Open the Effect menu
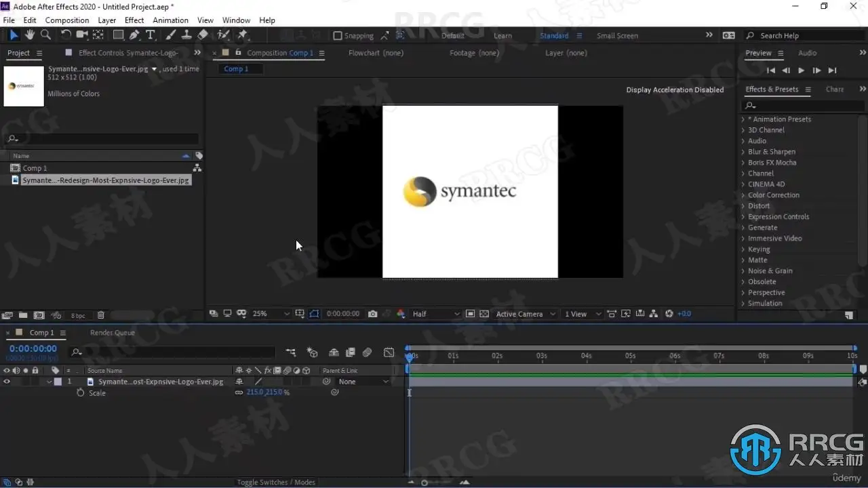 click(134, 20)
